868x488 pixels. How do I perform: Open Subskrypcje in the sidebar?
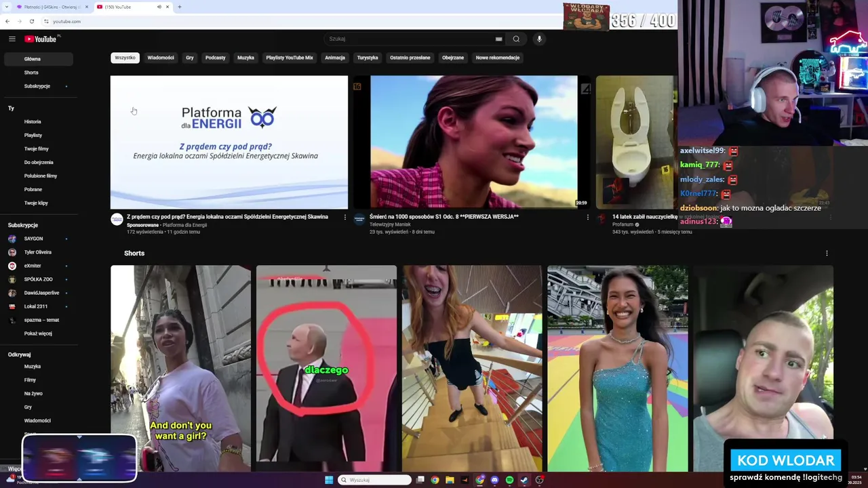coord(39,86)
